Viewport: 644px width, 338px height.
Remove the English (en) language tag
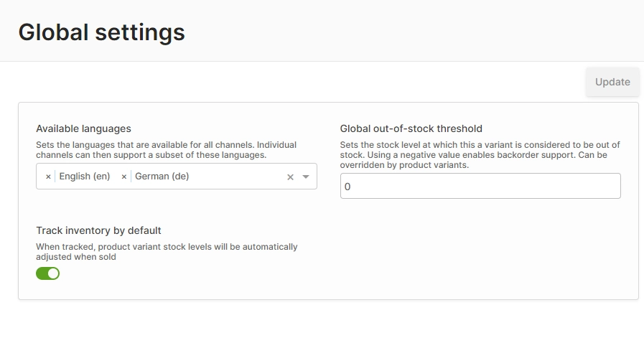48,177
